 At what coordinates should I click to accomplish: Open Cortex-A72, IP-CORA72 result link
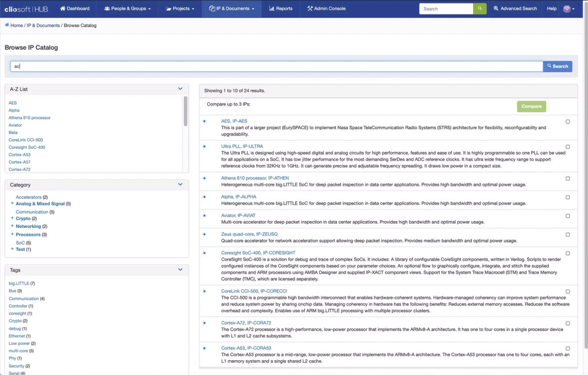(x=246, y=323)
